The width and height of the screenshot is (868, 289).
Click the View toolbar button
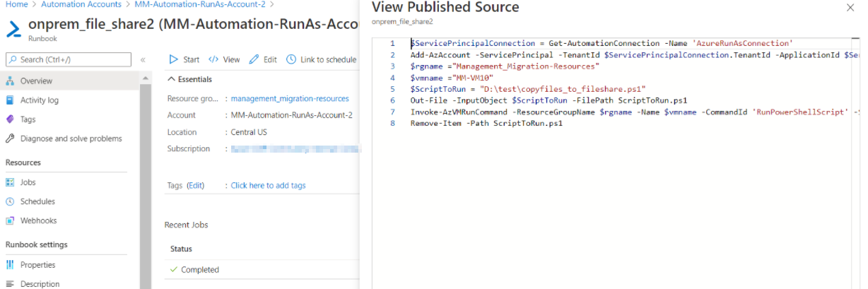tap(224, 60)
